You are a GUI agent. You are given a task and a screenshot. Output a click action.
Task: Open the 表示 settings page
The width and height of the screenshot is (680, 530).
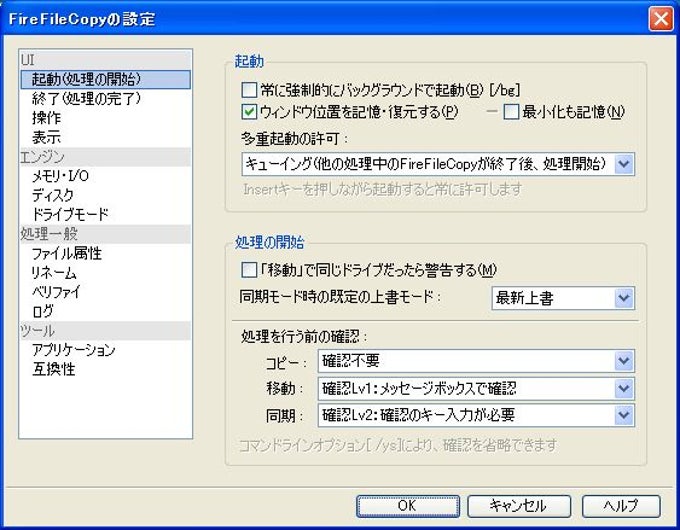click(x=105, y=137)
